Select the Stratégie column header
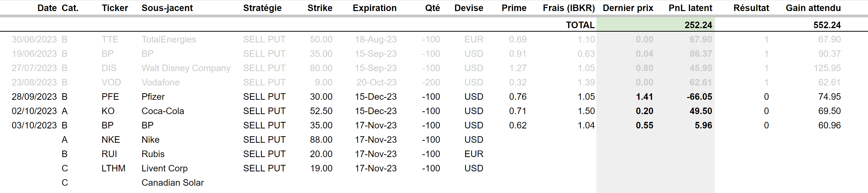 (262, 8)
